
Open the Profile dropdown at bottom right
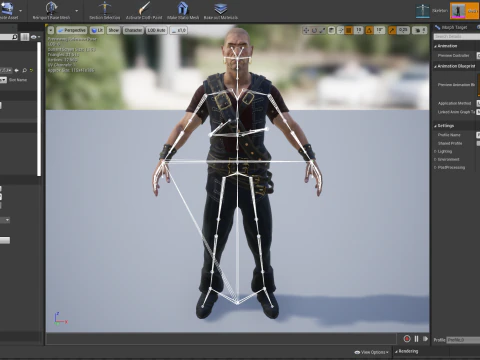pos(463,340)
